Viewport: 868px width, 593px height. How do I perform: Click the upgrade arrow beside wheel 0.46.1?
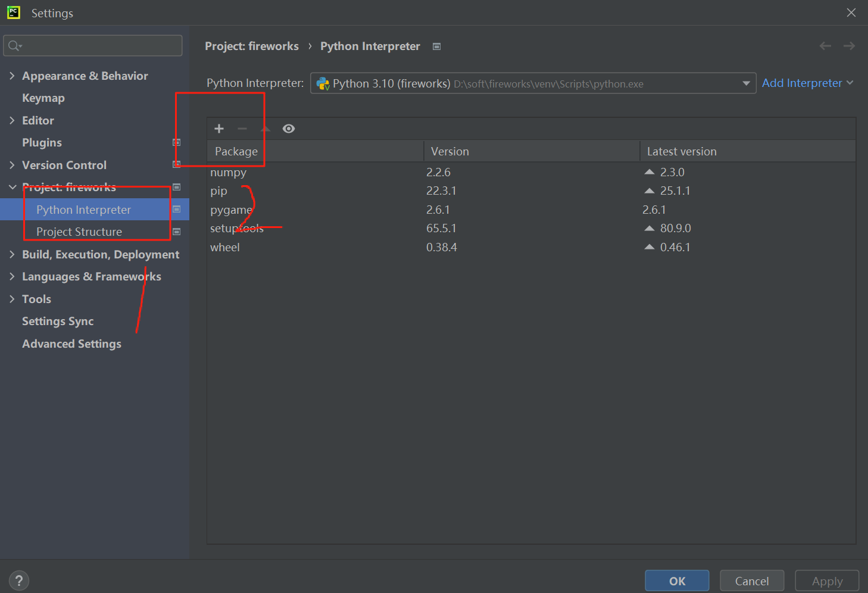(650, 247)
